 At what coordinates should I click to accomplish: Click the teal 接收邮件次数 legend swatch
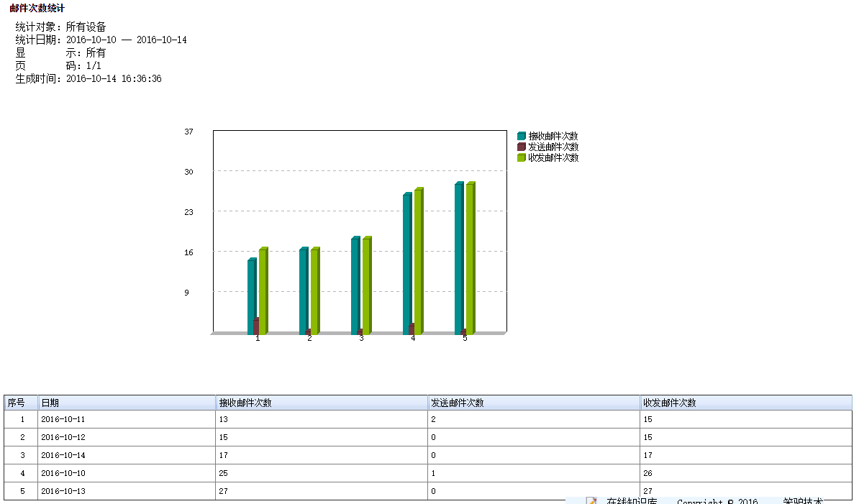point(522,136)
